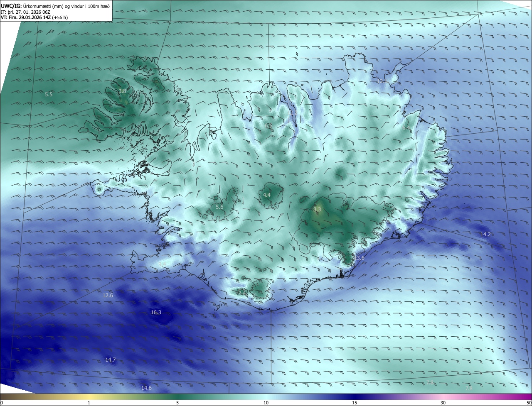
Task: Click the 1 tick on the color scale
Action: pyautogui.click(x=89, y=403)
